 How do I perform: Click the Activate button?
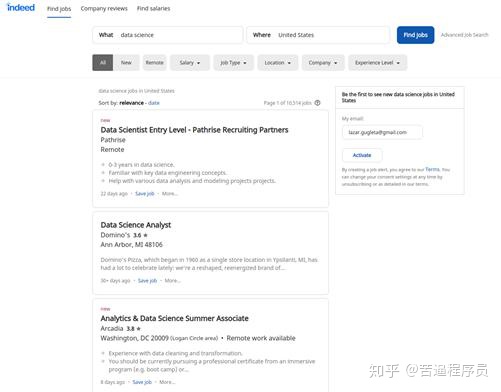coord(362,155)
